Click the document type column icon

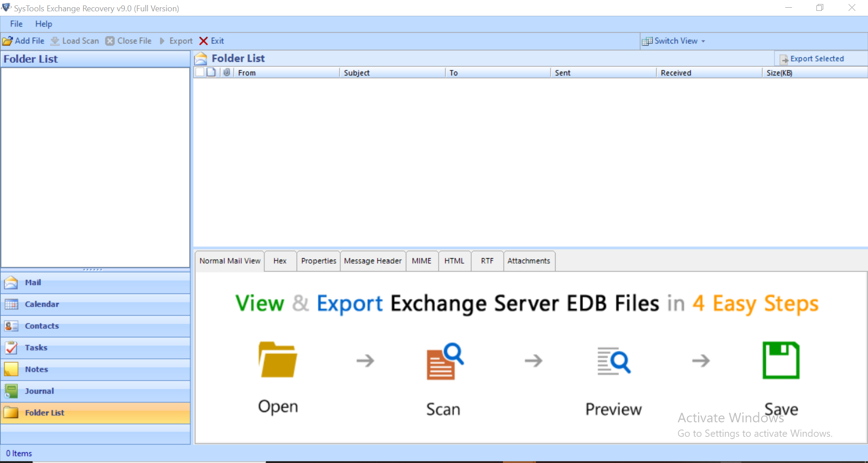click(211, 72)
